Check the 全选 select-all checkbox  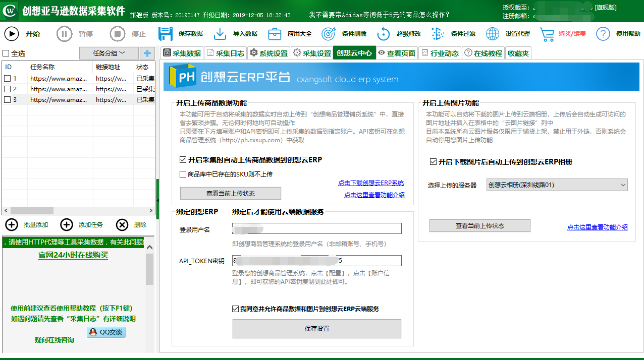(6, 53)
